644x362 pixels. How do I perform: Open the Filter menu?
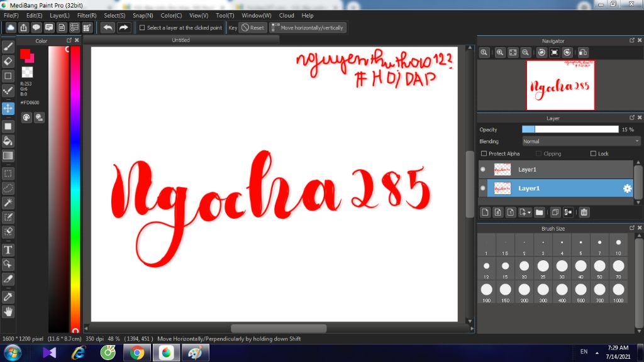tap(87, 16)
